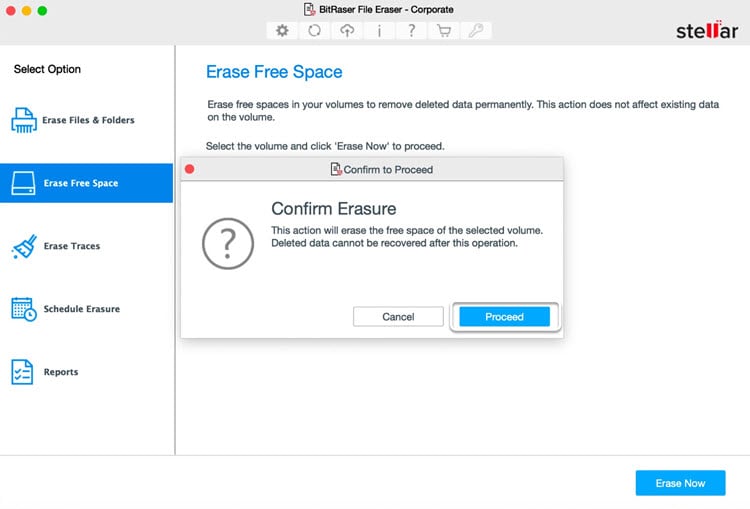Click the shredder Erase Files icon
Image resolution: width=750 pixels, height=509 pixels.
[x=23, y=120]
